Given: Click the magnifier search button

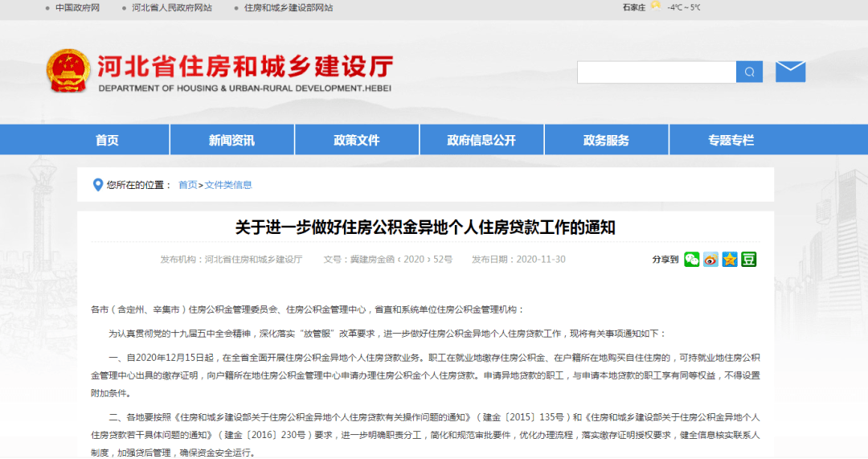Looking at the screenshot, I should 749,72.
